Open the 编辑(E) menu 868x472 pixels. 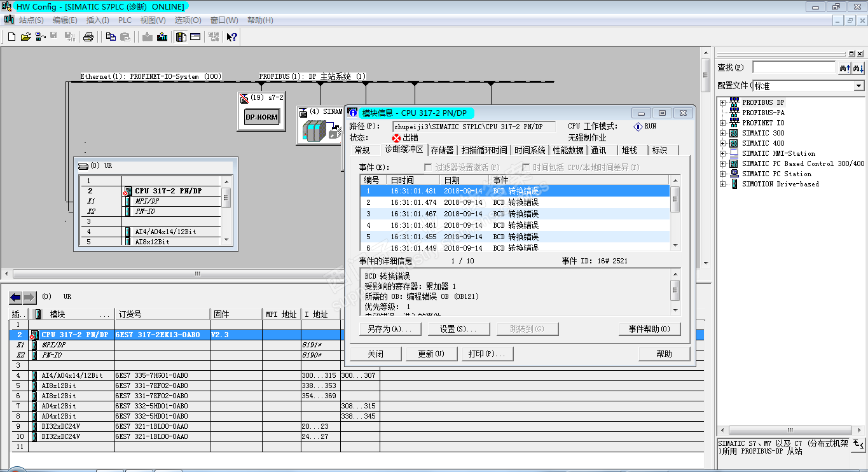click(65, 20)
